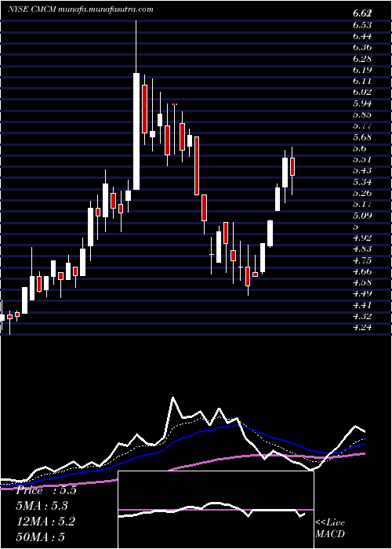Image resolution: width=392 pixels, height=549 pixels.
Task: Select the 5.85 price axis label
Action: tap(362, 115)
